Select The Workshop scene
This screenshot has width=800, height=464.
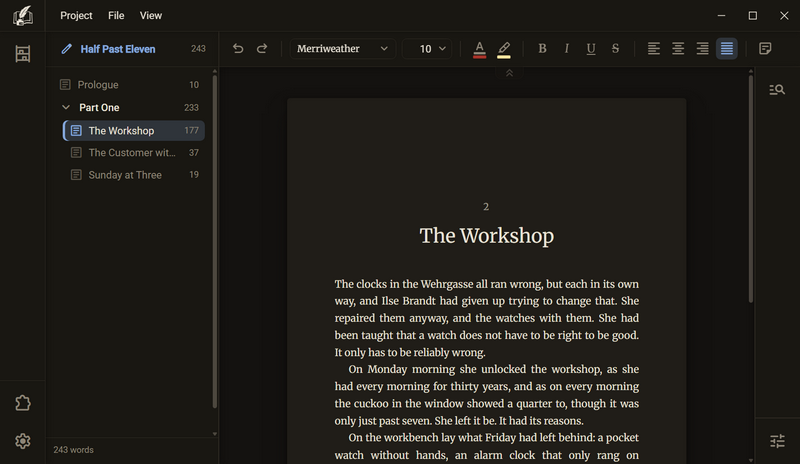point(134,131)
